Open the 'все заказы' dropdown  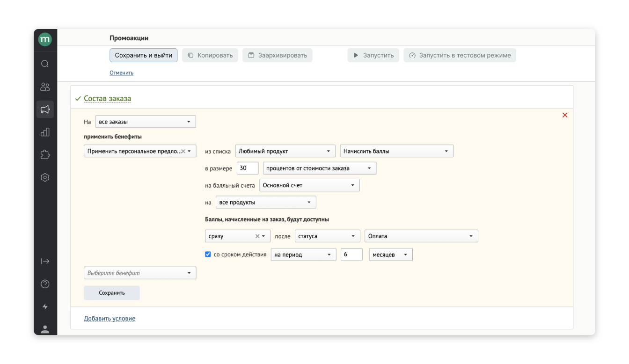[x=146, y=122]
